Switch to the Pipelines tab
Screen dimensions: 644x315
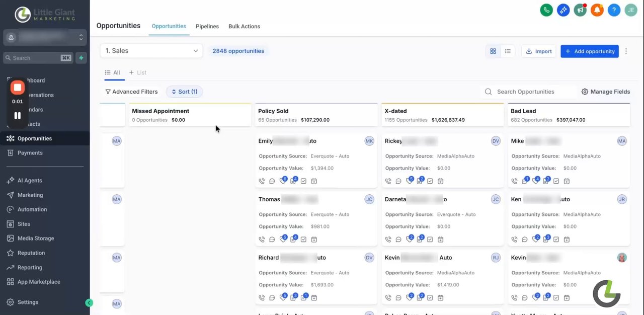(x=207, y=26)
